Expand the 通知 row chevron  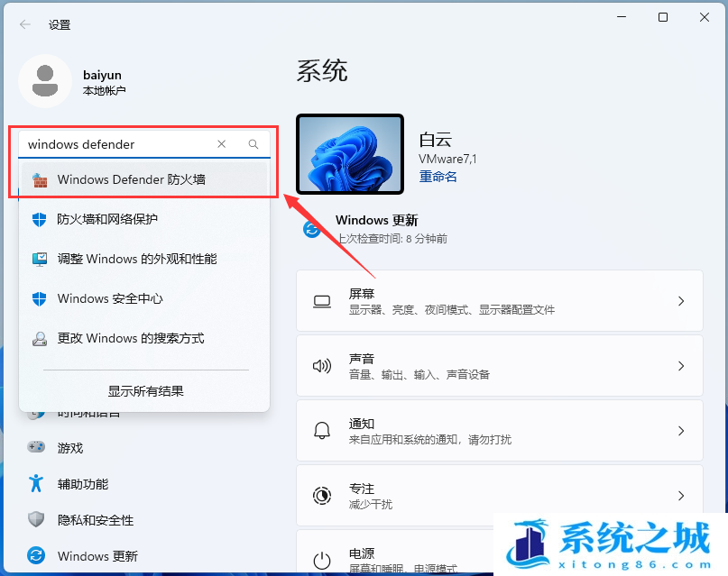(681, 431)
